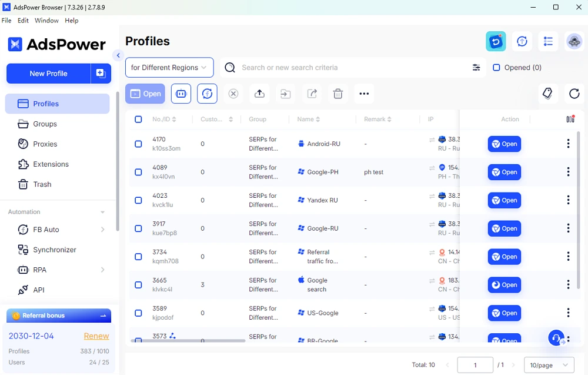
Task: Check the box for profile 4170
Action: (138, 144)
